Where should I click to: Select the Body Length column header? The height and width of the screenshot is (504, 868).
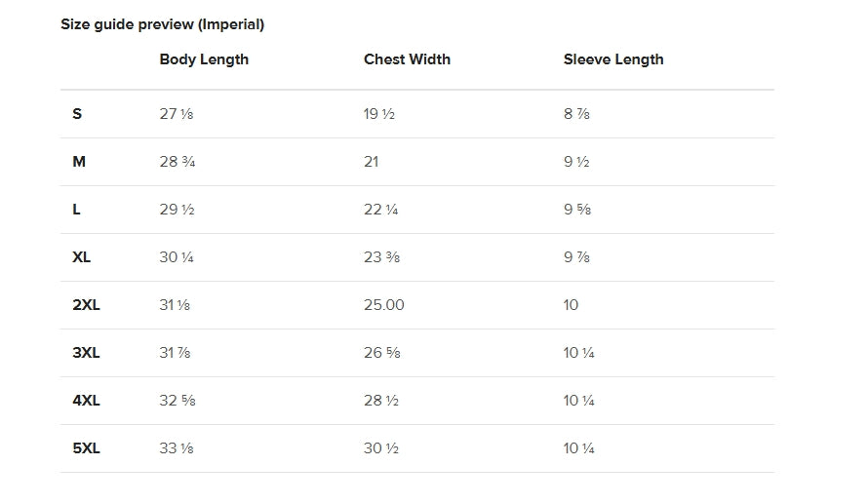point(204,59)
